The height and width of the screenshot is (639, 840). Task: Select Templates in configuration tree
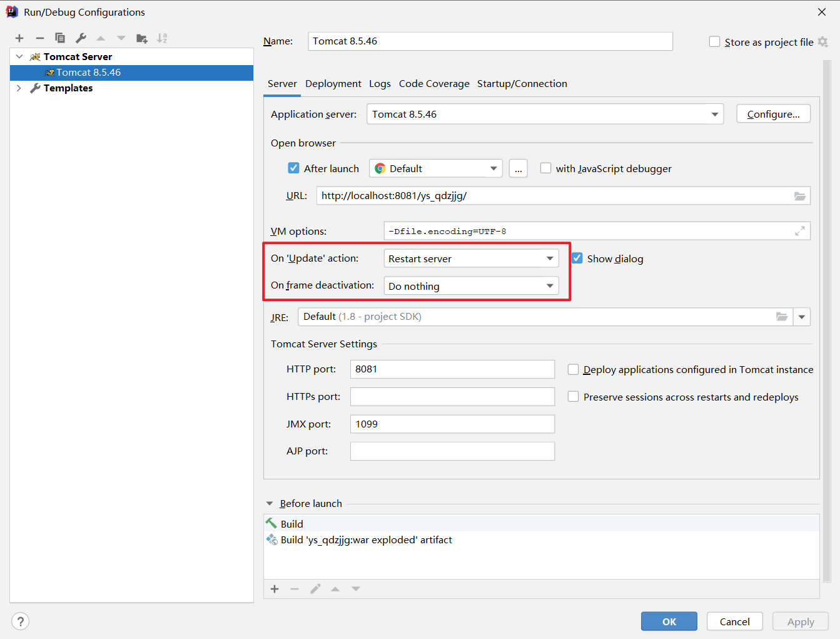pos(68,88)
